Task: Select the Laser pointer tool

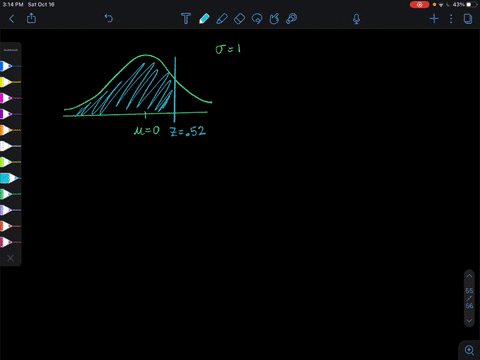Action: pyautogui.click(x=292, y=19)
